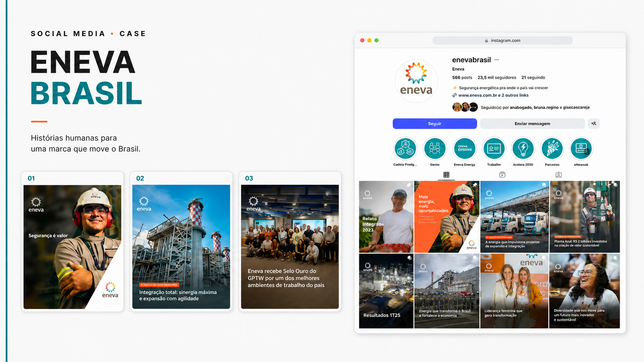Open the www.eneva.com.br e 2 outros links link

pyautogui.click(x=493, y=95)
